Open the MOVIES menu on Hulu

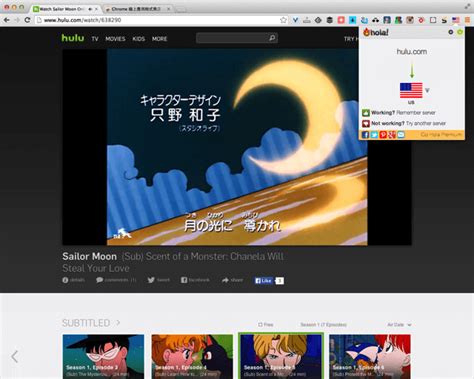pos(115,39)
